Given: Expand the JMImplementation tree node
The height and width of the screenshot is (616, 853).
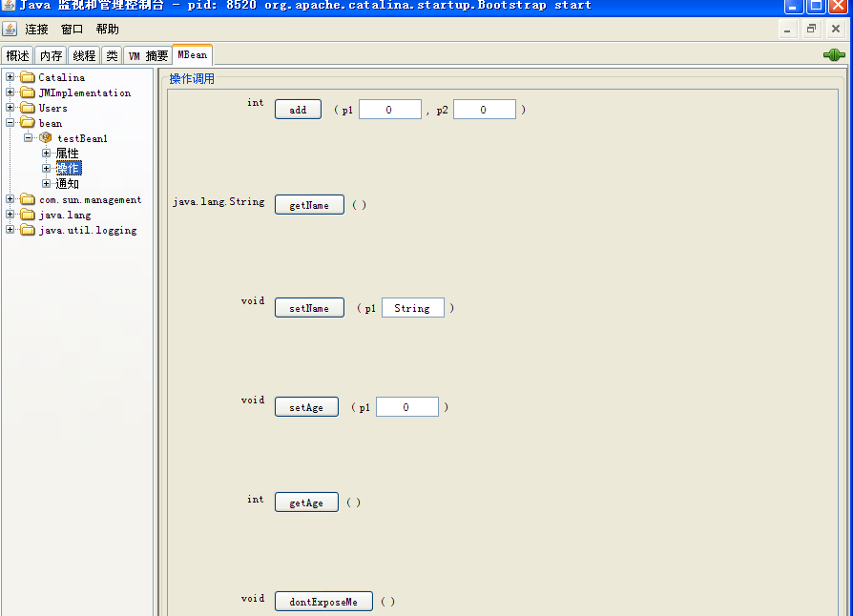Looking at the screenshot, I should click(10, 92).
